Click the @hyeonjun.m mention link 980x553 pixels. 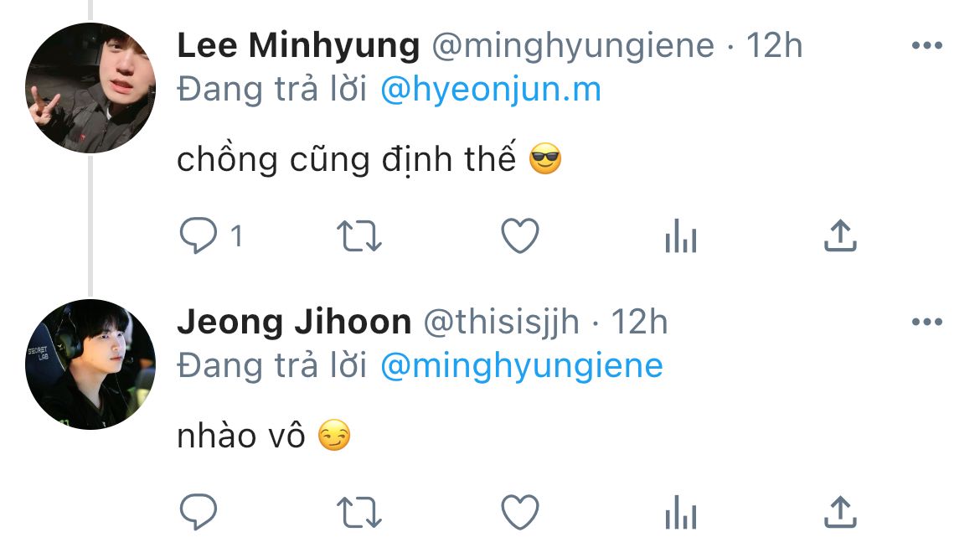pyautogui.click(x=491, y=90)
